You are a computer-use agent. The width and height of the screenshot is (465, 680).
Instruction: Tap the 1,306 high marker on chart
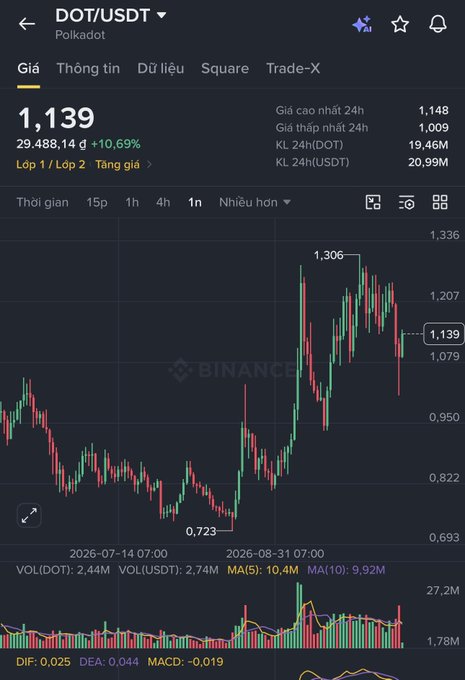(328, 255)
